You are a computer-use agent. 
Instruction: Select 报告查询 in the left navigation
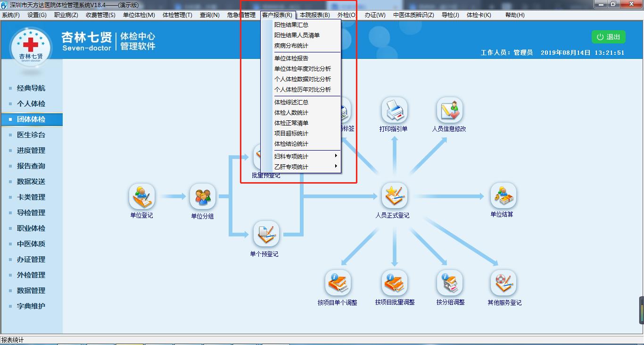[31, 166]
